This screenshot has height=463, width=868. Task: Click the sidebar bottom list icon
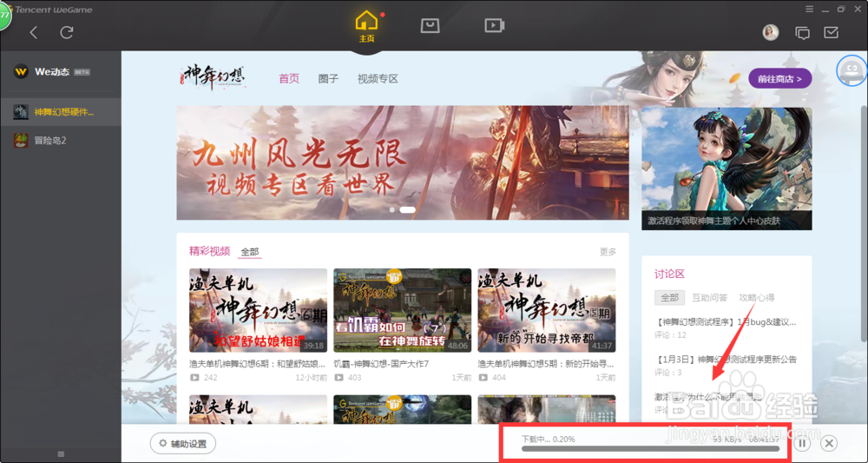[61, 454]
